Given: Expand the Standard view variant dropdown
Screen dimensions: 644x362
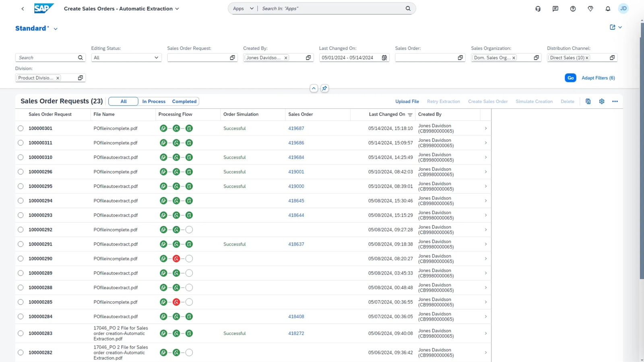Looking at the screenshot, I should click(x=56, y=29).
